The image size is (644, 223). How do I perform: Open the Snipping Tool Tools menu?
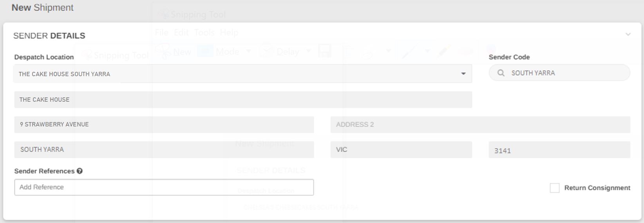coord(204,33)
